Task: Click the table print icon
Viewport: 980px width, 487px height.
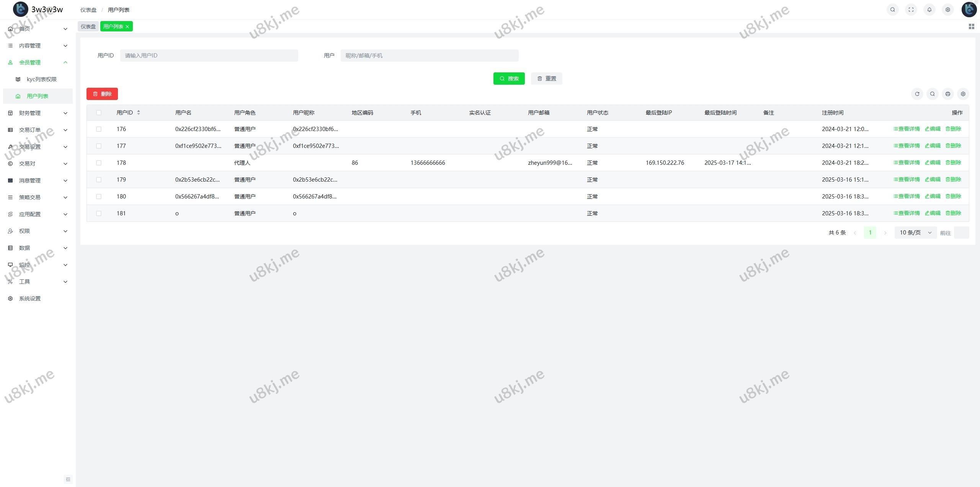Action: (x=947, y=94)
